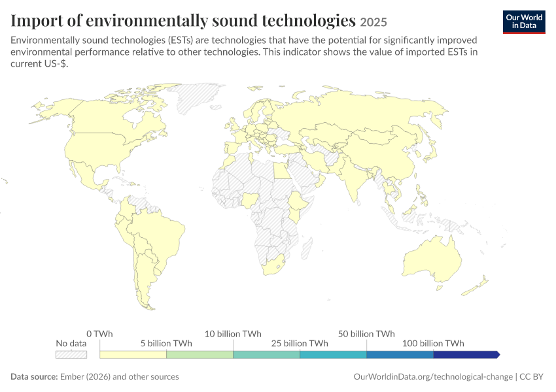This screenshot has width=556, height=392.
Task: Click the '0 TWh' legend label
Action: point(99,334)
